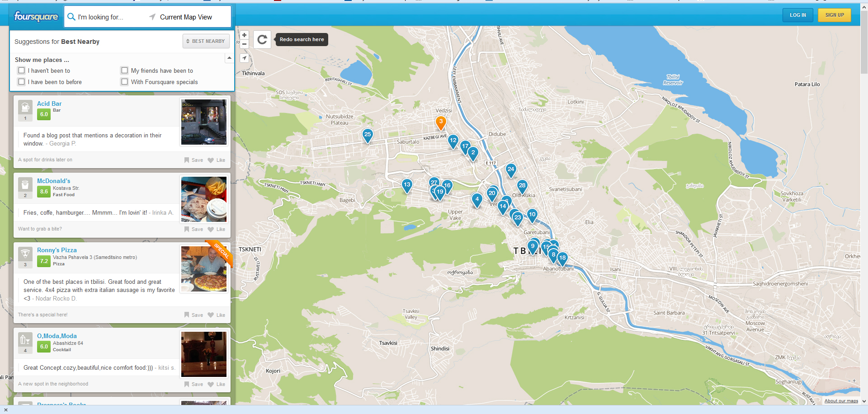The height and width of the screenshot is (414, 868).
Task: Check With Foursquare specials box
Action: (124, 82)
